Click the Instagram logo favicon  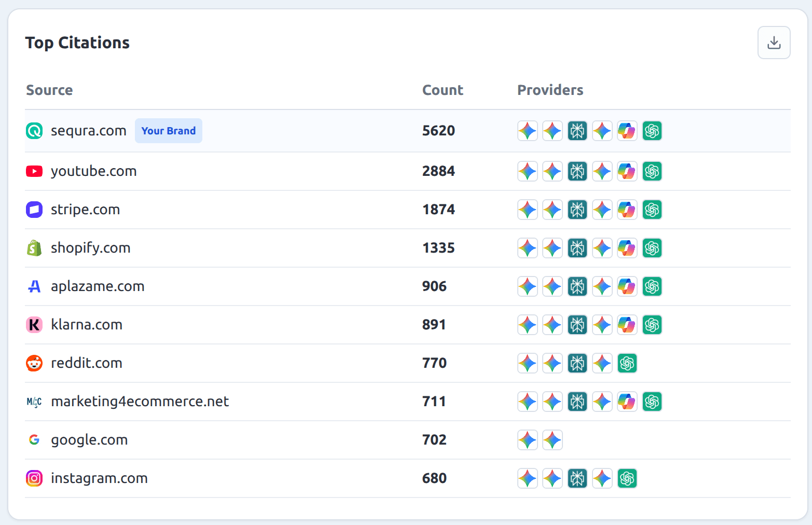(x=34, y=478)
